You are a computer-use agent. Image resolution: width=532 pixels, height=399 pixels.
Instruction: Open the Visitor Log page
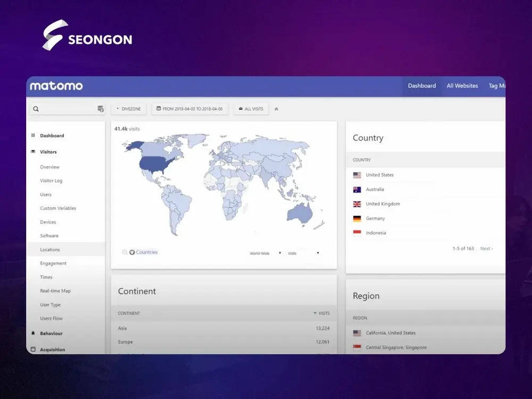tap(51, 180)
